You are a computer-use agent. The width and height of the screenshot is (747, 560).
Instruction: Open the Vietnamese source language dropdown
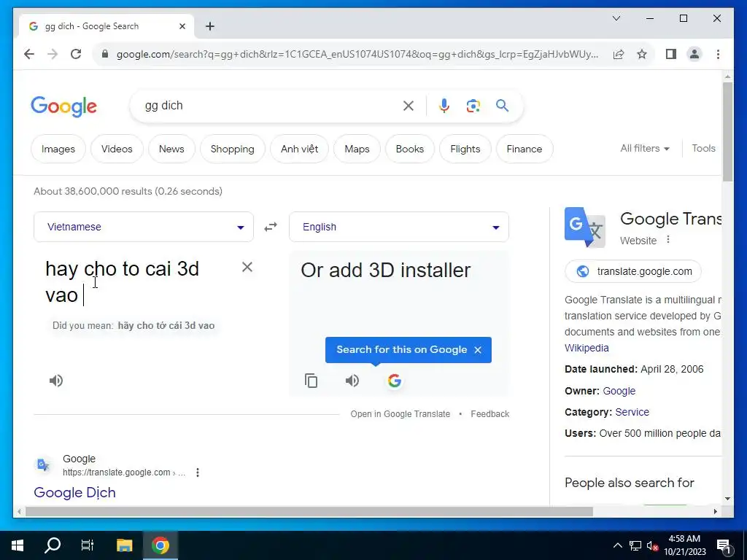pyautogui.click(x=144, y=227)
